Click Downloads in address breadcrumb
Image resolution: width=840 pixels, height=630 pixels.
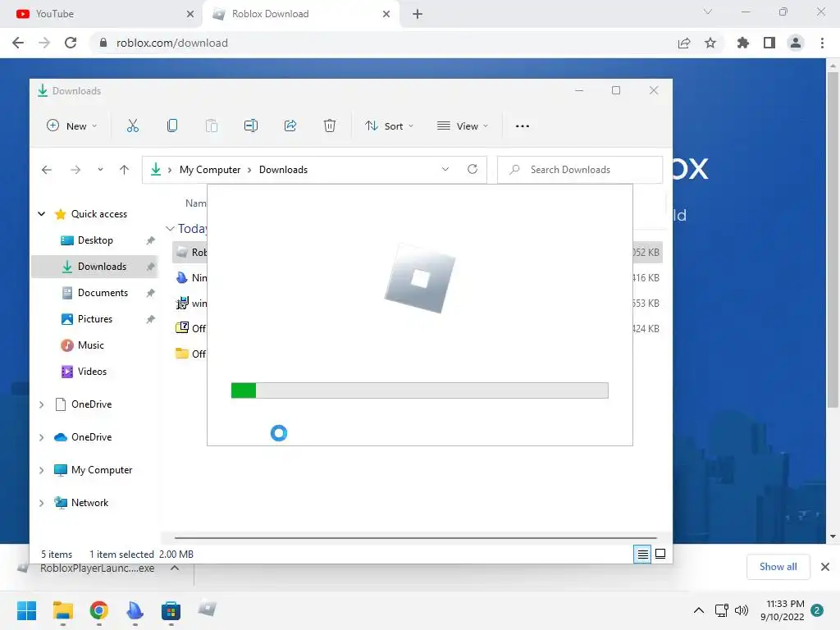click(x=283, y=170)
